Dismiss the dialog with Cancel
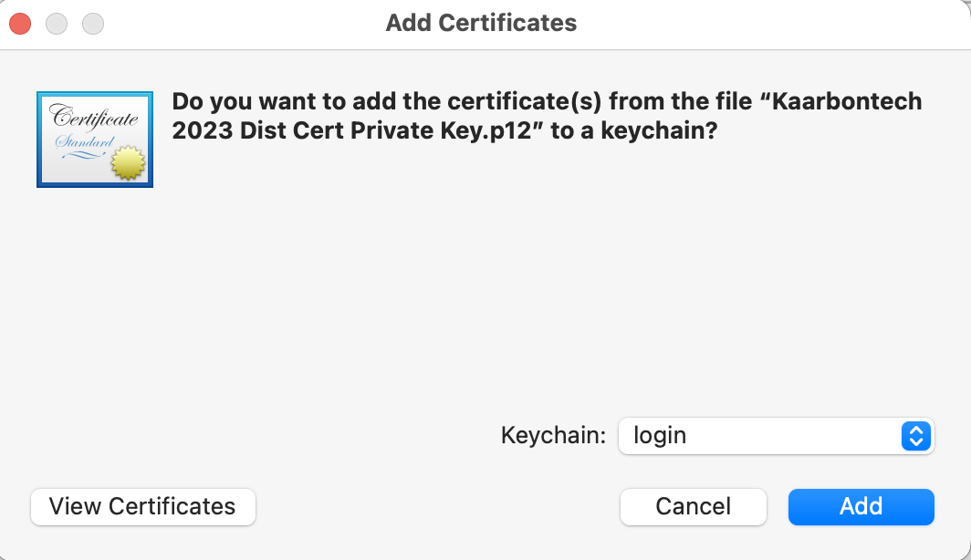The image size is (971, 560). coord(693,506)
